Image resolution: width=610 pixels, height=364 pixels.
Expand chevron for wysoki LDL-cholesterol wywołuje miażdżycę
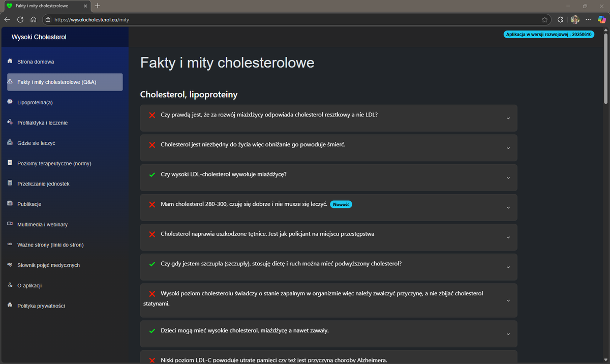tap(508, 178)
